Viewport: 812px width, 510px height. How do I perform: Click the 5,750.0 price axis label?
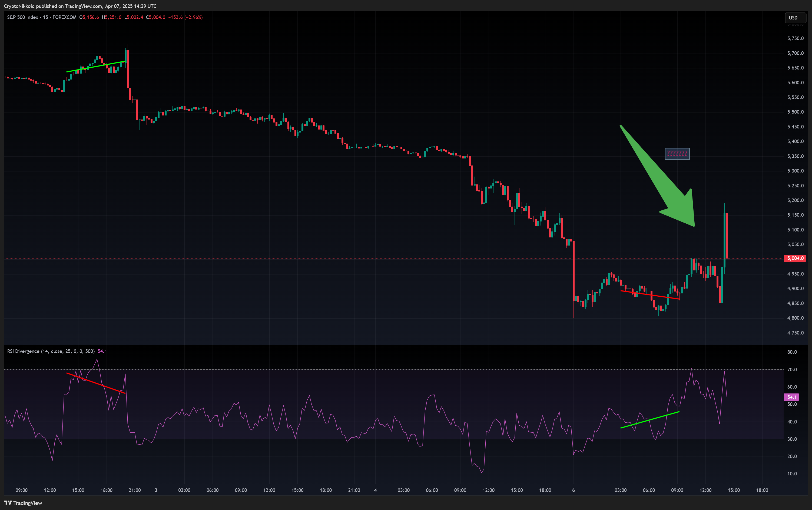click(796, 38)
